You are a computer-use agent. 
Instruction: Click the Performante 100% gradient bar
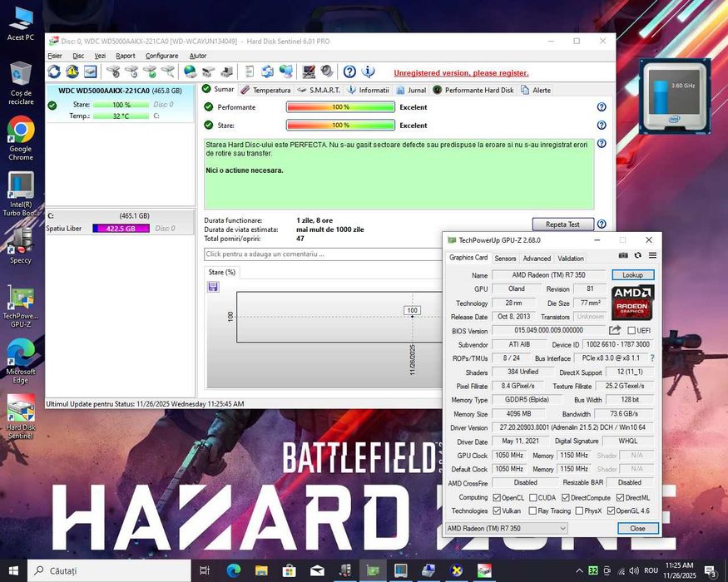[x=340, y=107]
